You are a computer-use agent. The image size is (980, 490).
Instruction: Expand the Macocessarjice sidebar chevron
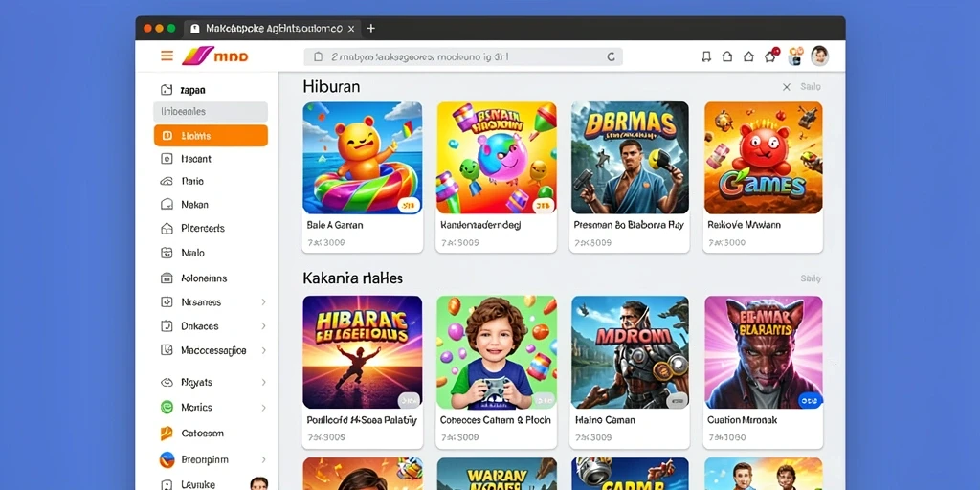[x=263, y=350]
